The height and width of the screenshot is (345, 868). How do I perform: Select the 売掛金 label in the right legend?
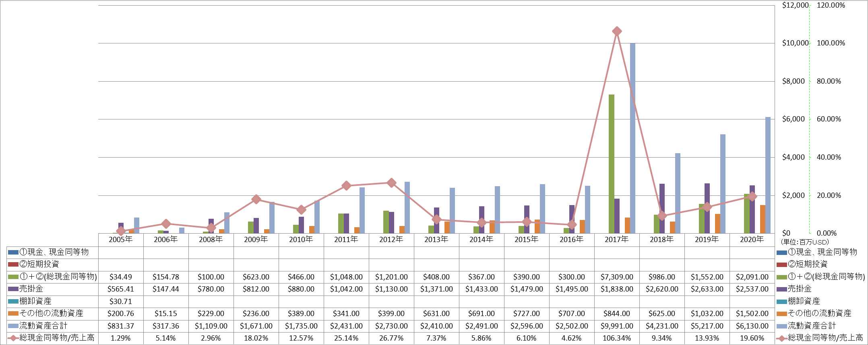click(800, 289)
